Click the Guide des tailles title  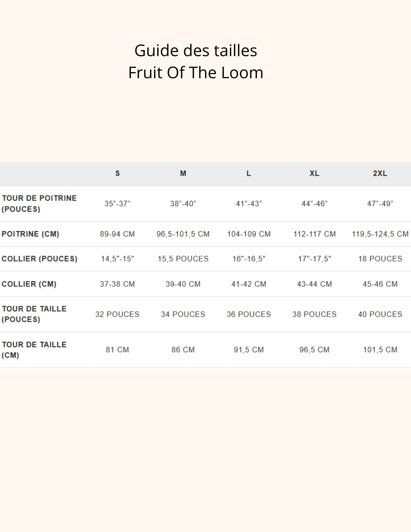(196, 50)
